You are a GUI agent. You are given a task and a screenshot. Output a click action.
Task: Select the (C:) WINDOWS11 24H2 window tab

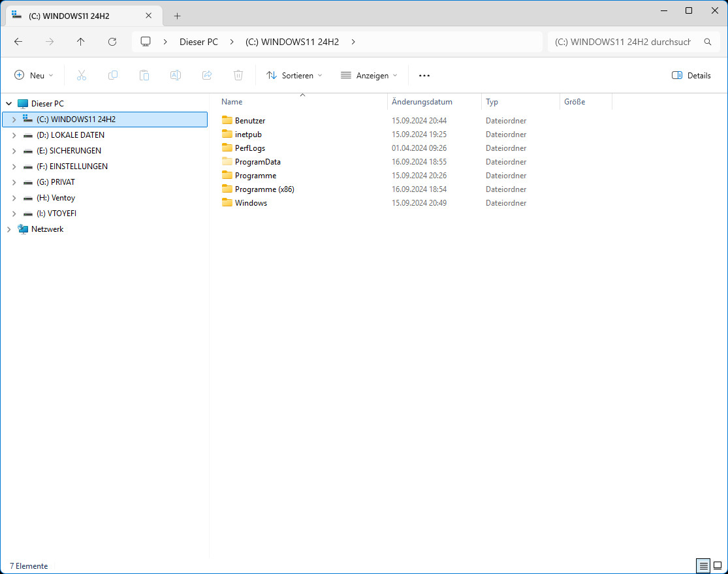84,16
